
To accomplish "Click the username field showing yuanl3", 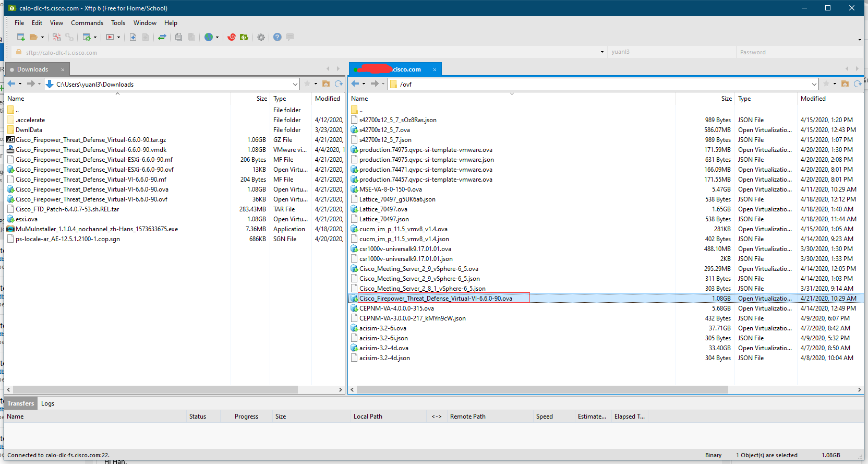I will [x=672, y=52].
